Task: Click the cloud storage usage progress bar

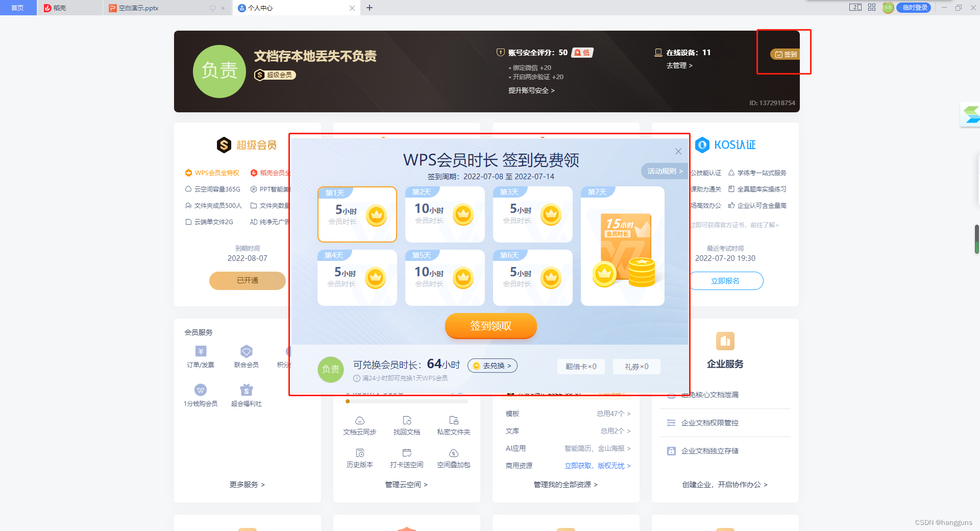Action: pyautogui.click(x=407, y=401)
